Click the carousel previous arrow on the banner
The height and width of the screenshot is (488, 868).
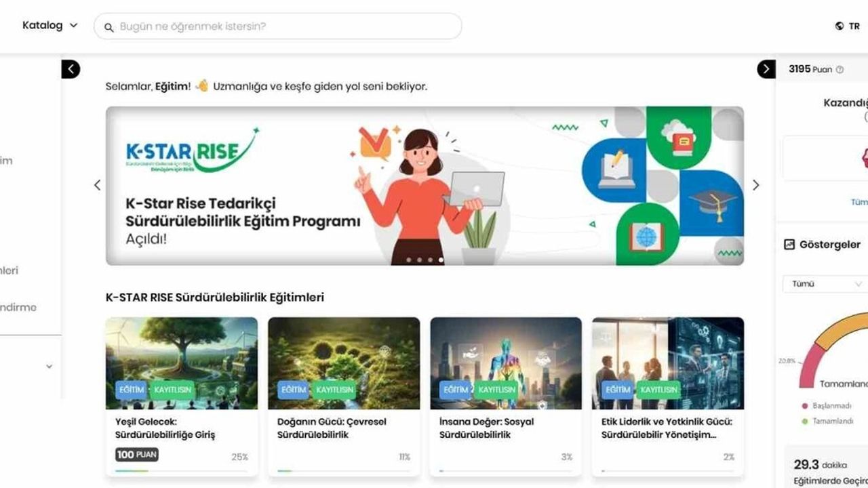coord(97,184)
